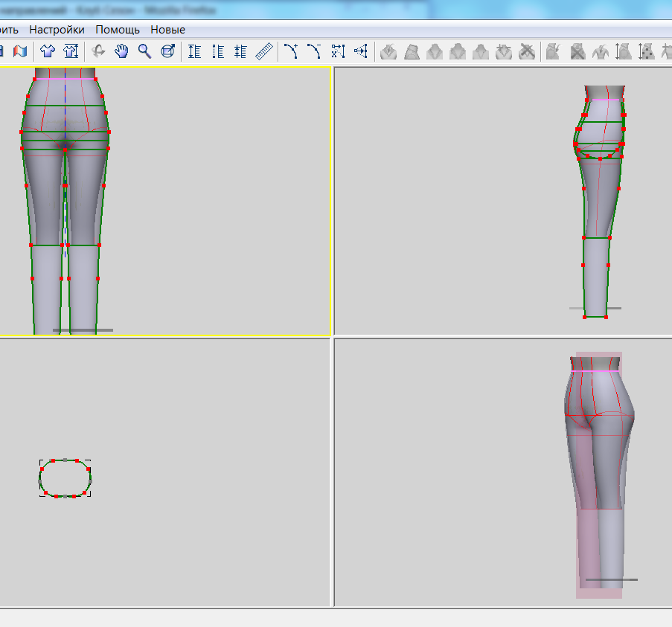
Task: Select the diagonal ruler measuring tool
Action: point(263,51)
